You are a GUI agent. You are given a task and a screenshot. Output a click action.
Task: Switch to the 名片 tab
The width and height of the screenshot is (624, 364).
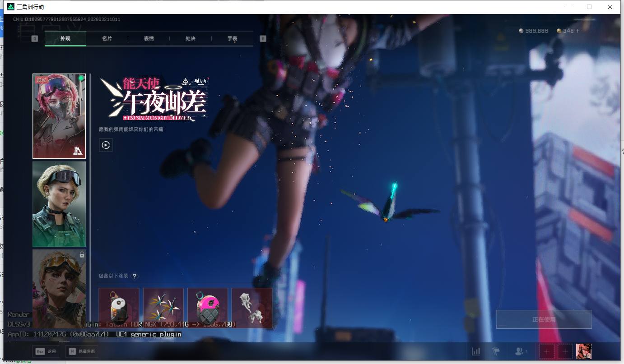pos(107,39)
